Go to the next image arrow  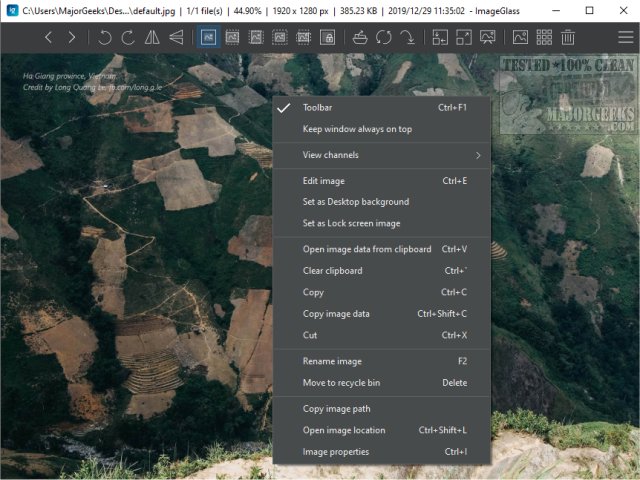point(71,38)
